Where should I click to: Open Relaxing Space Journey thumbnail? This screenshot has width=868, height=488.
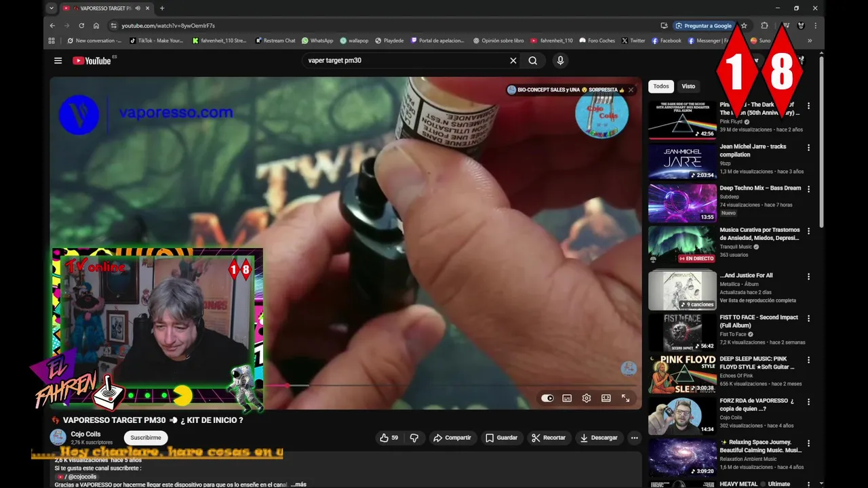(682, 457)
